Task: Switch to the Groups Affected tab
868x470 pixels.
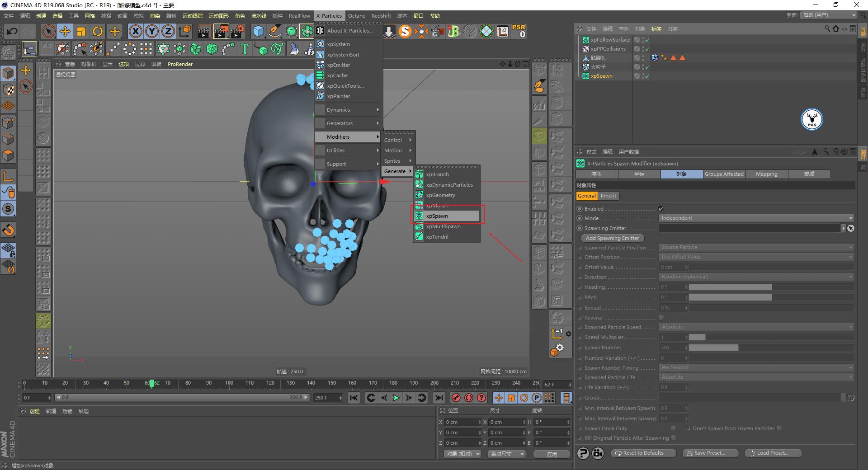Action: click(724, 174)
